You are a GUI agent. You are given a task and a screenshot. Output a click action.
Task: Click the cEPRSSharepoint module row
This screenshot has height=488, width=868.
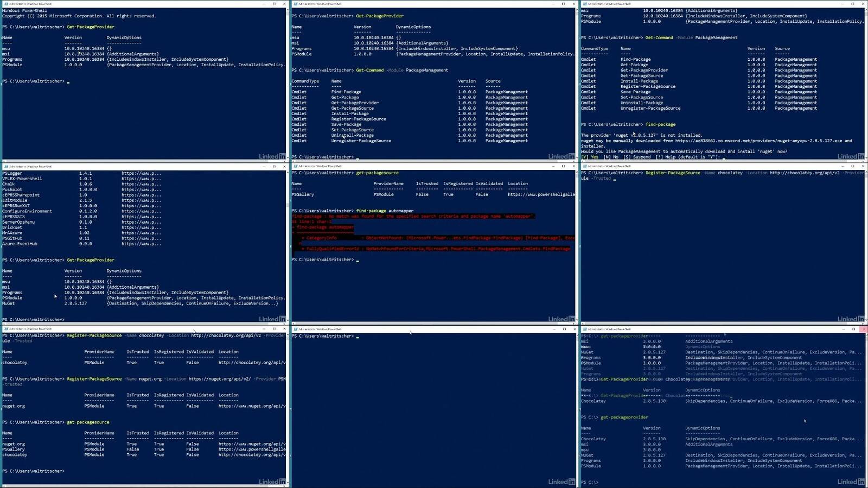[x=81, y=195]
